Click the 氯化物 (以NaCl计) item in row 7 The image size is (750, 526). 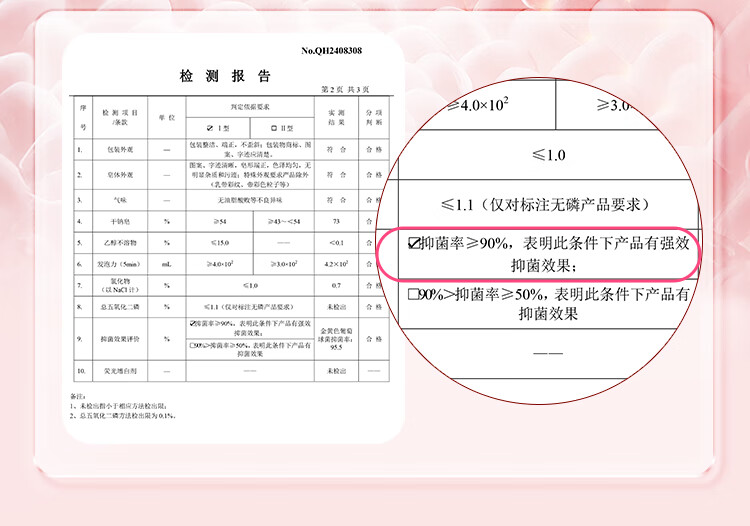[x=120, y=285]
